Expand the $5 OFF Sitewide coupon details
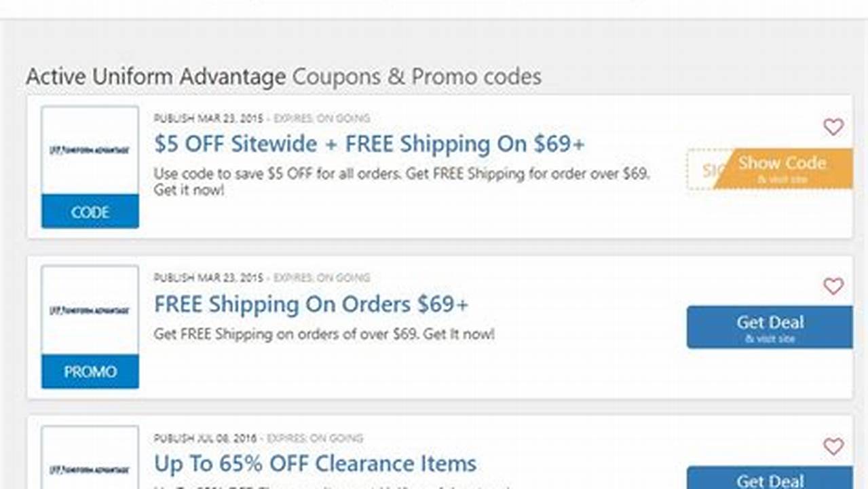868x489 pixels. tap(371, 144)
